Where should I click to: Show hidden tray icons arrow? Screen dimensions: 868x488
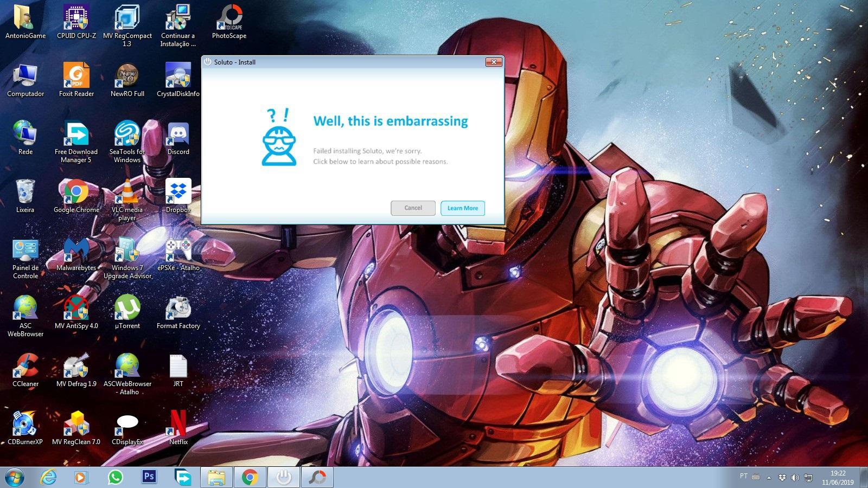(769, 478)
